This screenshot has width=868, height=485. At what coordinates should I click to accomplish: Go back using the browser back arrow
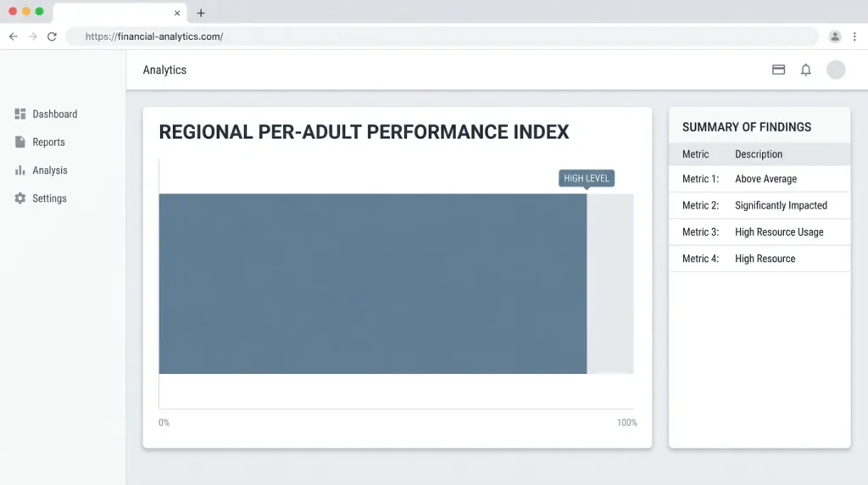14,36
